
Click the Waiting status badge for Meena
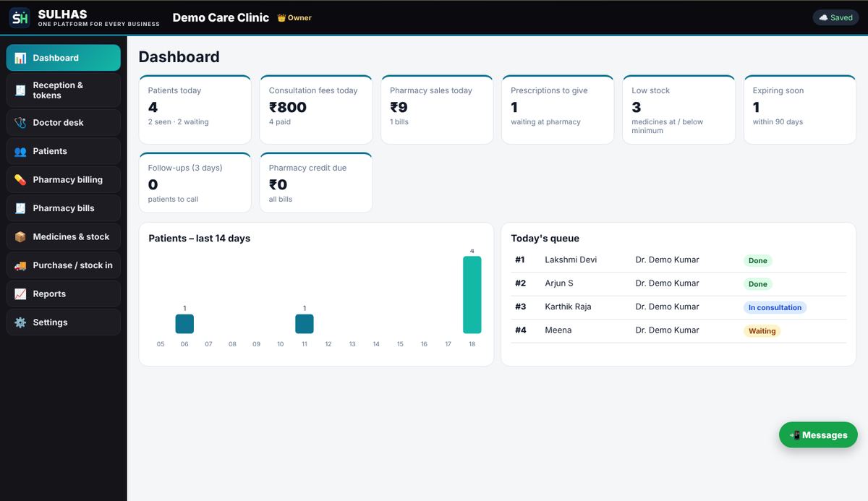coord(762,331)
